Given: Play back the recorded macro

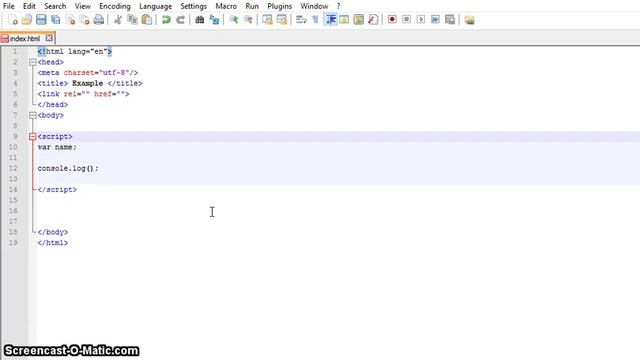Looking at the screenshot, I should [x=421, y=20].
